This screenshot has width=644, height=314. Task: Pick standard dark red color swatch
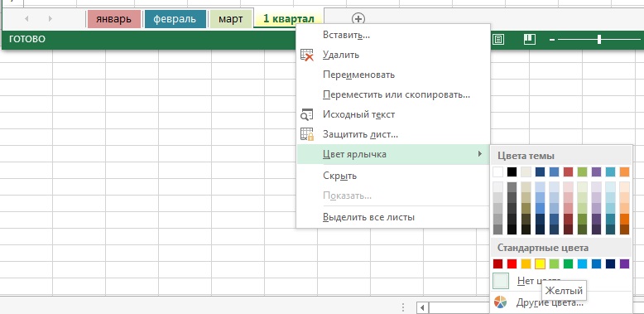(x=497, y=263)
